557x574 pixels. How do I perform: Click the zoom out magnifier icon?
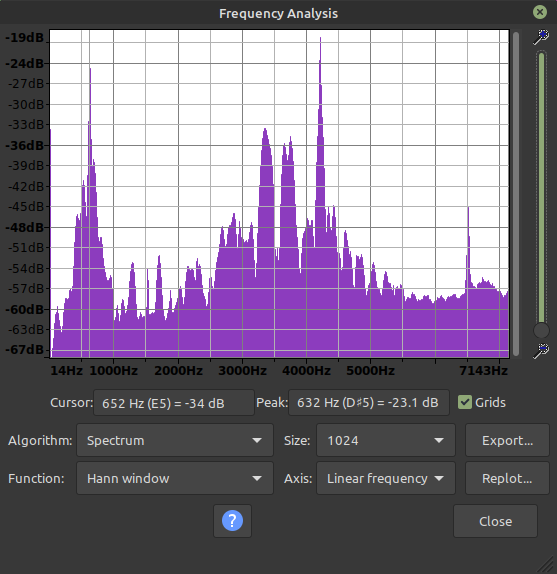click(x=541, y=351)
